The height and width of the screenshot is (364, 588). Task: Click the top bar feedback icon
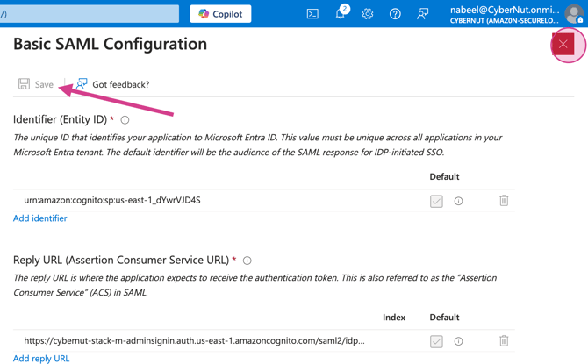pyautogui.click(x=422, y=14)
